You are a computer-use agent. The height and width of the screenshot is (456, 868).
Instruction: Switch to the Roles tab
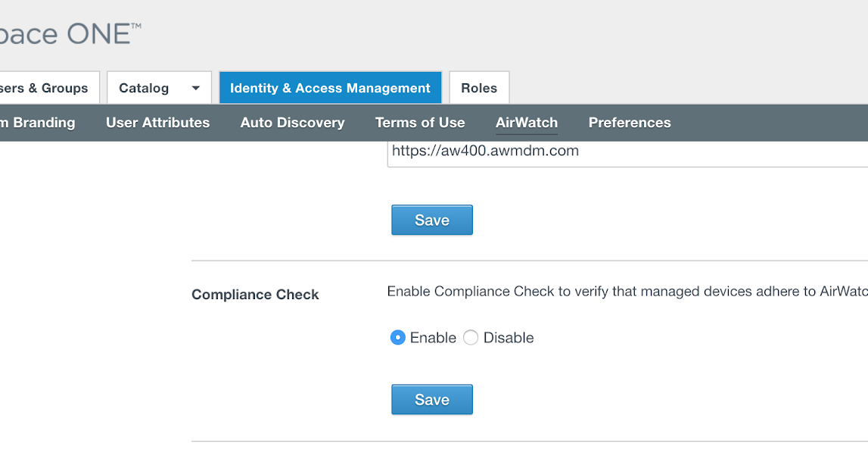pyautogui.click(x=479, y=87)
